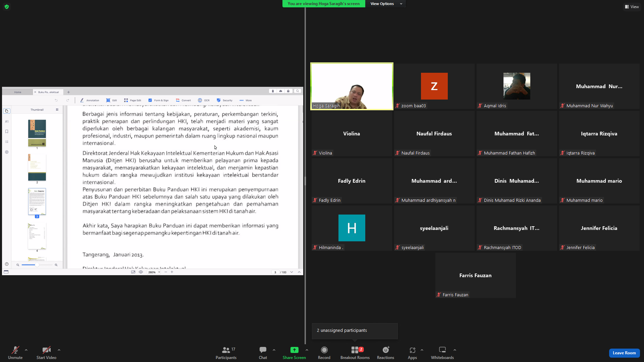Switch to the Home tab in PDF editor
Screen dimensions: 644x362
18,92
